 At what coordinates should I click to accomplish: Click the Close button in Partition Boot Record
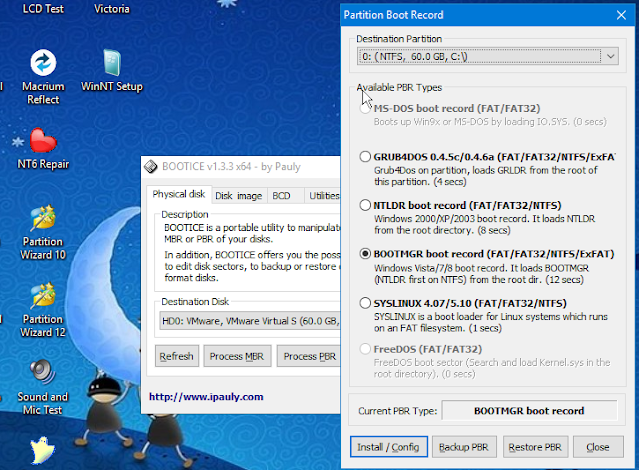pos(598,447)
